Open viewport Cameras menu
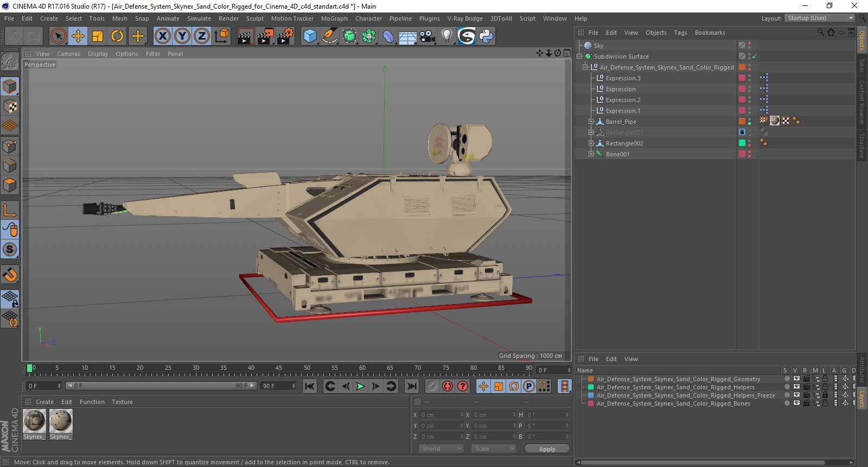Screen dimensions: 868x467 click(x=68, y=54)
